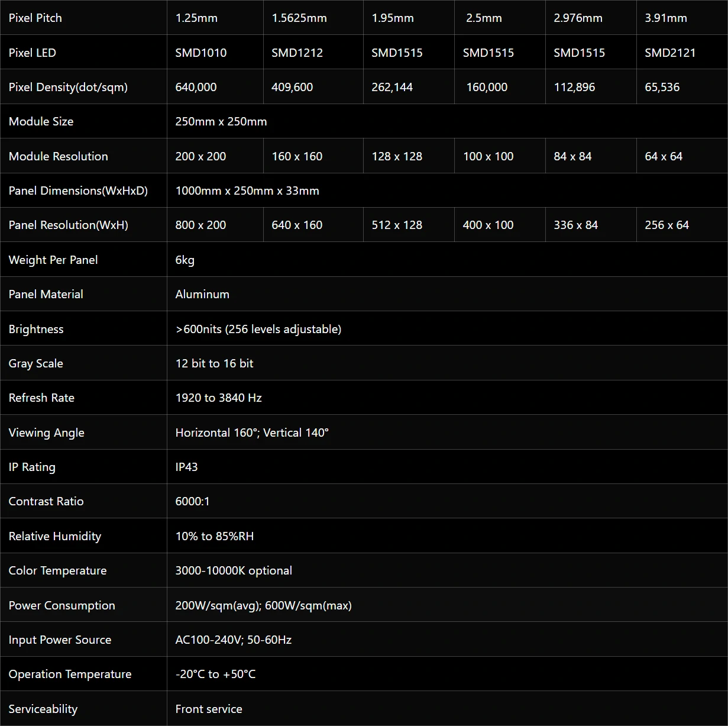The image size is (728, 726).
Task: Click the 6000:1 contrast ratio value
Action: pos(192,501)
